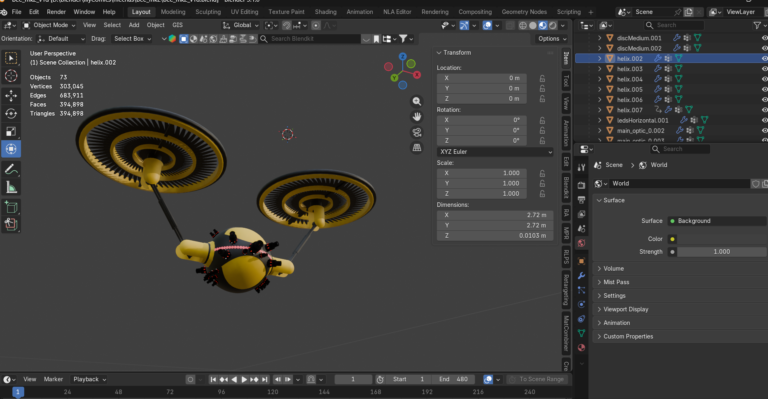Image resolution: width=768 pixels, height=399 pixels.
Task: Select the Add Cube tool
Action: pyautogui.click(x=11, y=208)
